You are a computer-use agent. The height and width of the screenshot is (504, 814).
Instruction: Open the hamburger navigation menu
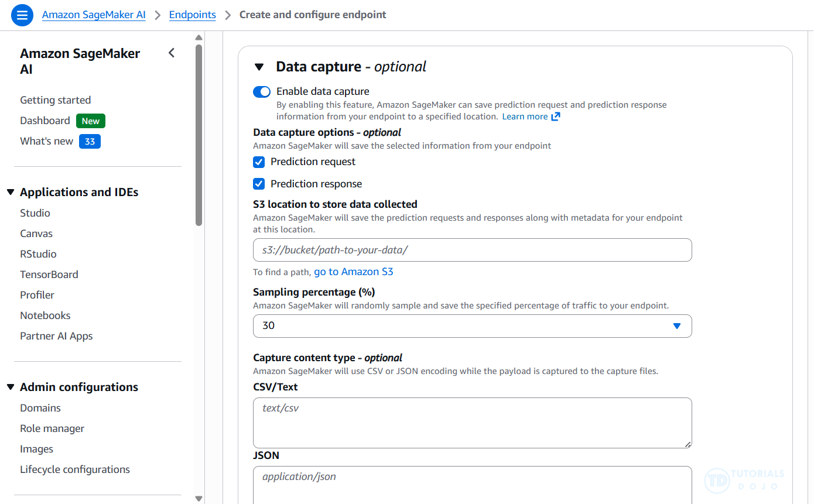22,15
